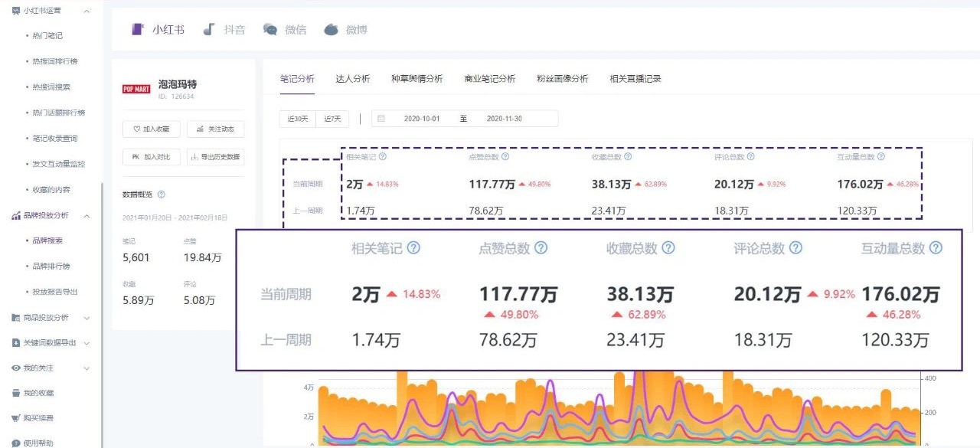
Task: Switch to the 微博 platform tab
Action: click(346, 30)
